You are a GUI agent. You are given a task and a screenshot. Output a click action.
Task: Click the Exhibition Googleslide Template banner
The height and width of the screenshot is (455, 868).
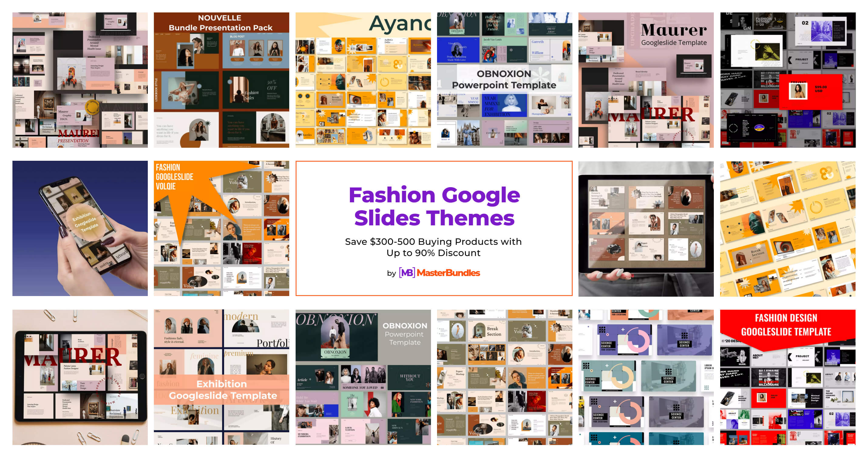221,391
